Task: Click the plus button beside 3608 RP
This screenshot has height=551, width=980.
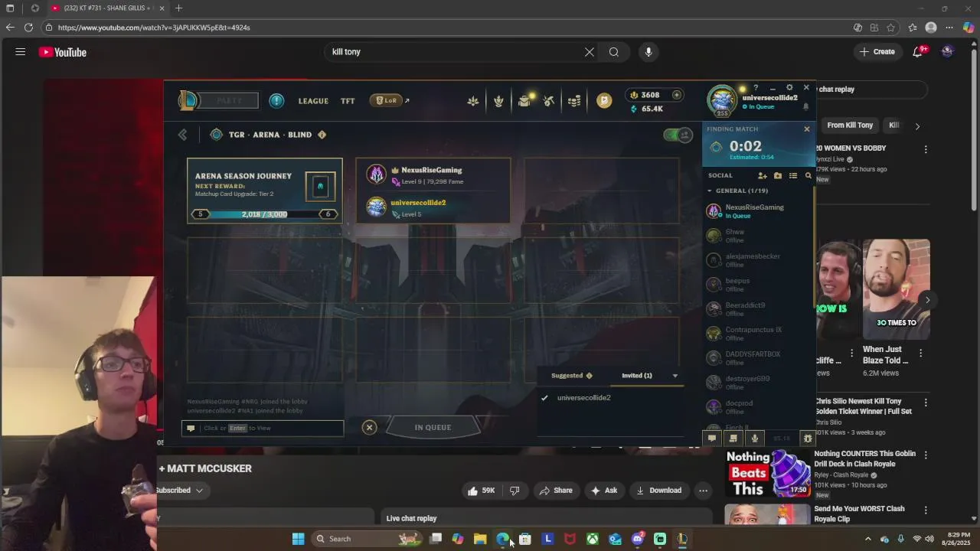Action: [677, 95]
